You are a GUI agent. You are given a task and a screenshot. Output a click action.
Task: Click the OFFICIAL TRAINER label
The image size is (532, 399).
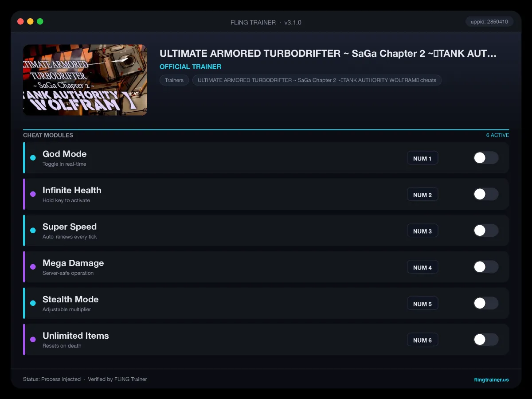tap(190, 66)
